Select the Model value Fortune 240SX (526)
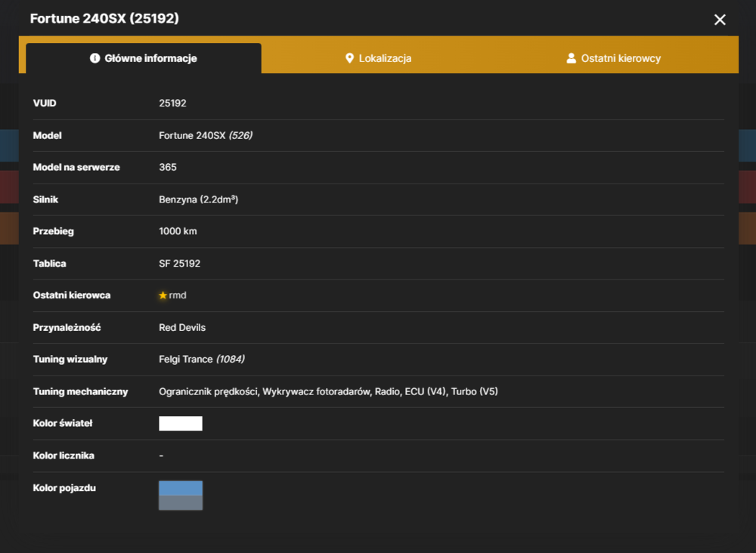This screenshot has width=756, height=553. click(x=206, y=135)
